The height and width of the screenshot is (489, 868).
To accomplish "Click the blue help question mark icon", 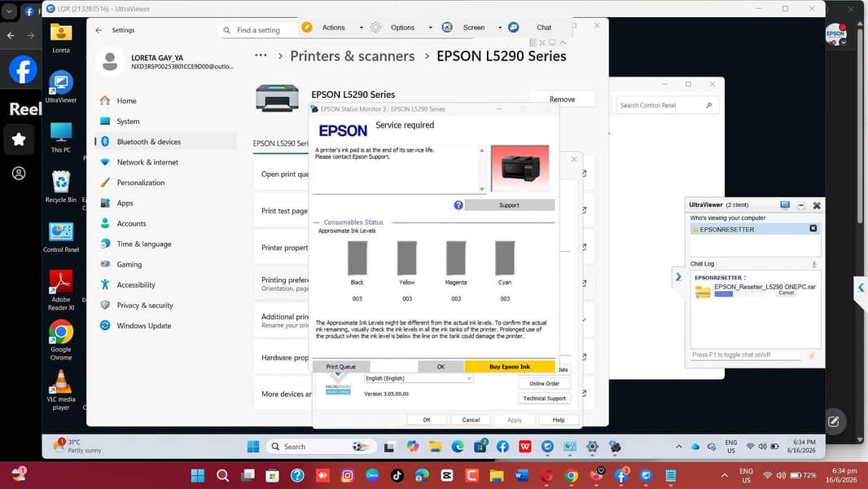I will [x=458, y=205].
